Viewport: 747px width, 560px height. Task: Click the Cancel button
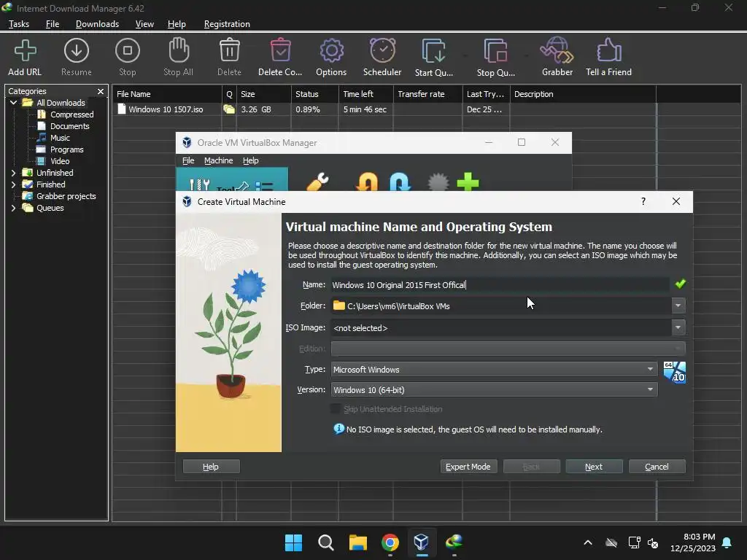coord(657,467)
